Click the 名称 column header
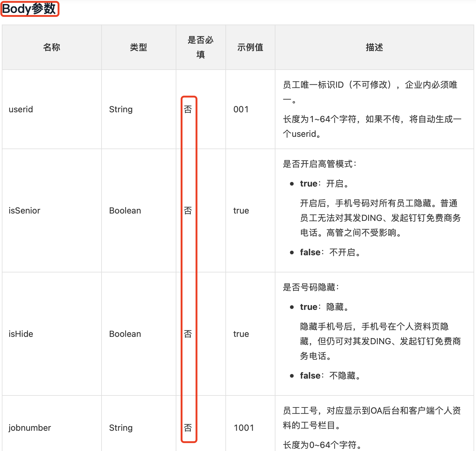 (x=52, y=47)
